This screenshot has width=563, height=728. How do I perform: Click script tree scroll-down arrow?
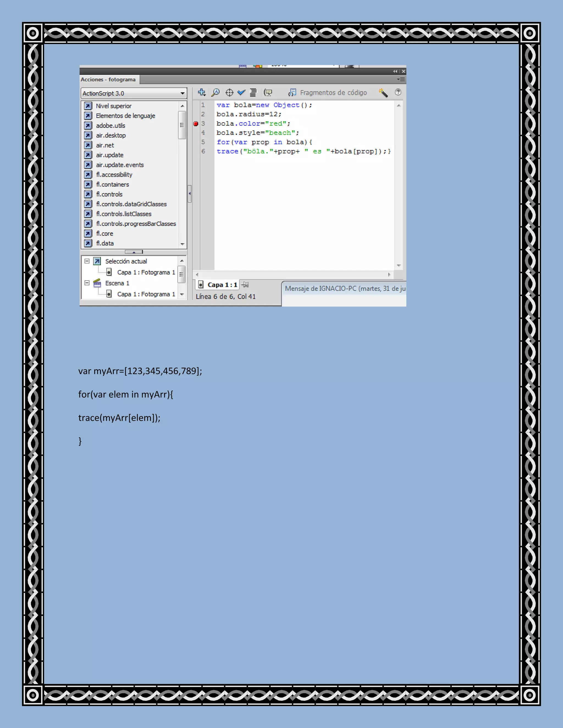[182, 294]
